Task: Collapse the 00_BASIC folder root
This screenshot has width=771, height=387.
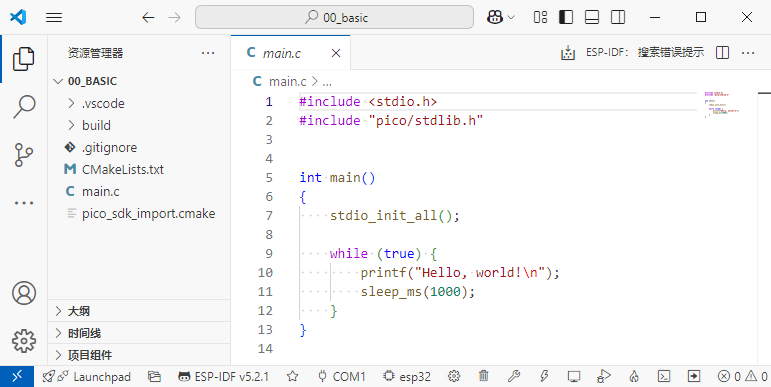Action: 139,82
